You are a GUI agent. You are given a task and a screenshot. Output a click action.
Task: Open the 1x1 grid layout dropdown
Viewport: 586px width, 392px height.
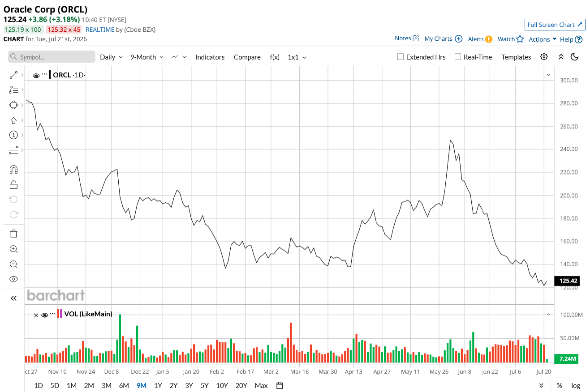[x=297, y=57]
